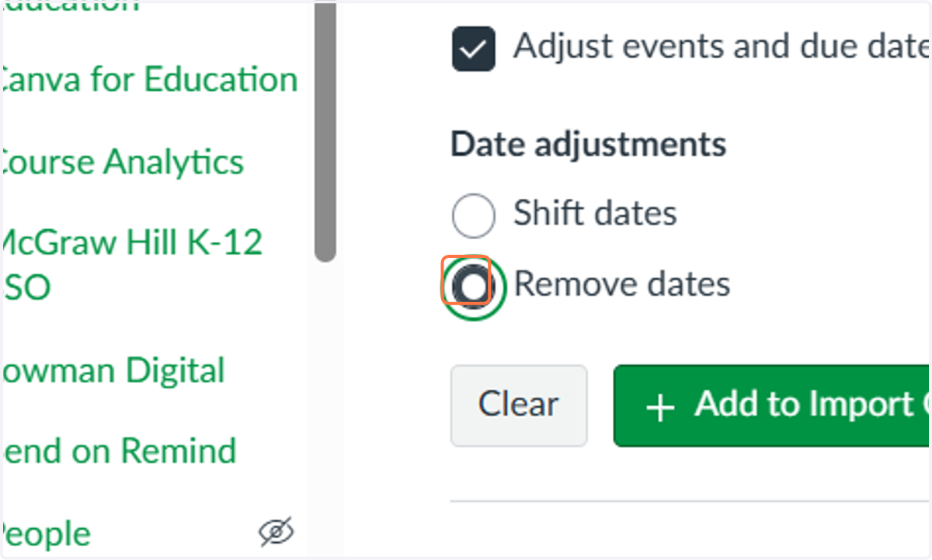Click the Add to Import Queue button
932x560 pixels.
(x=772, y=405)
